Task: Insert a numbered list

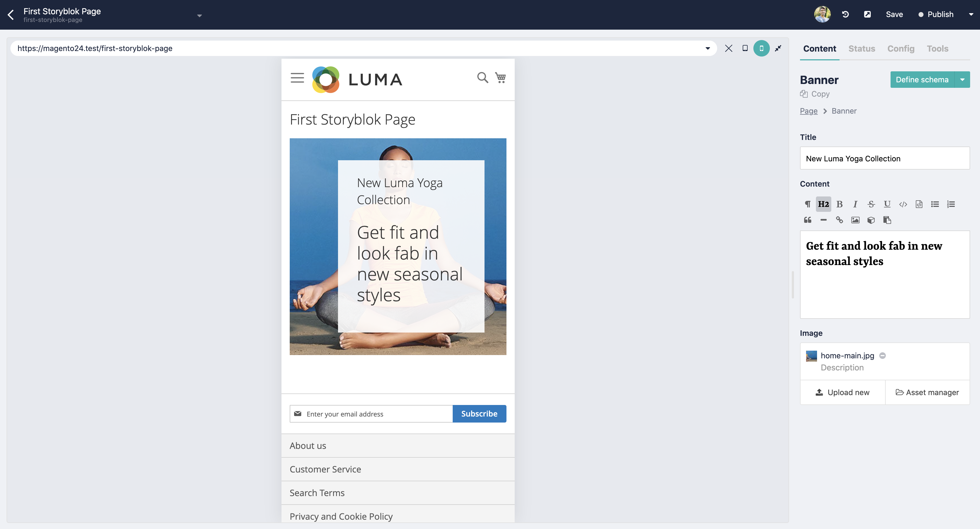Action: tap(951, 204)
